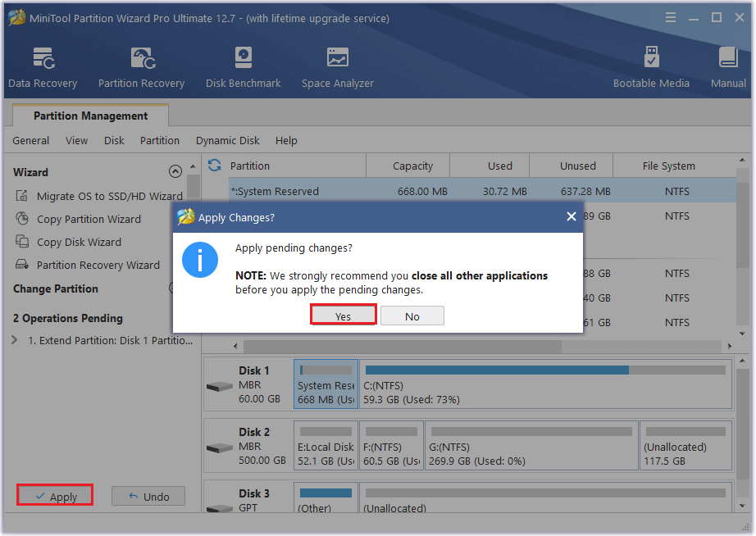Click the refresh icon beside Partition header
Image resolution: width=756 pixels, height=536 pixels.
pyautogui.click(x=215, y=166)
